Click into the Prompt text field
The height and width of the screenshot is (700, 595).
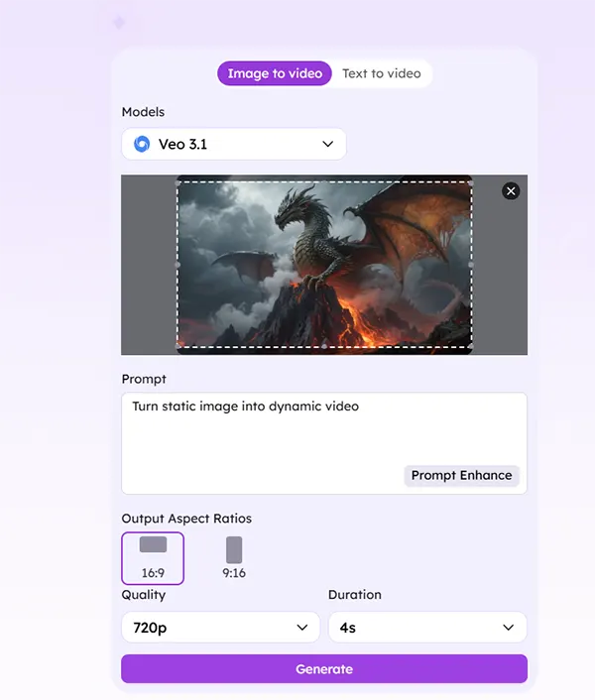click(x=324, y=443)
